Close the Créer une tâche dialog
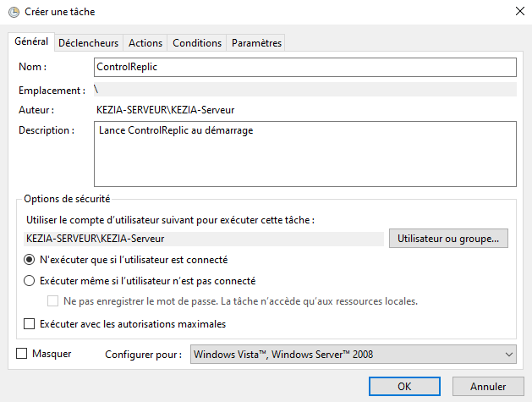This screenshot has height=402, width=532. pyautogui.click(x=517, y=12)
